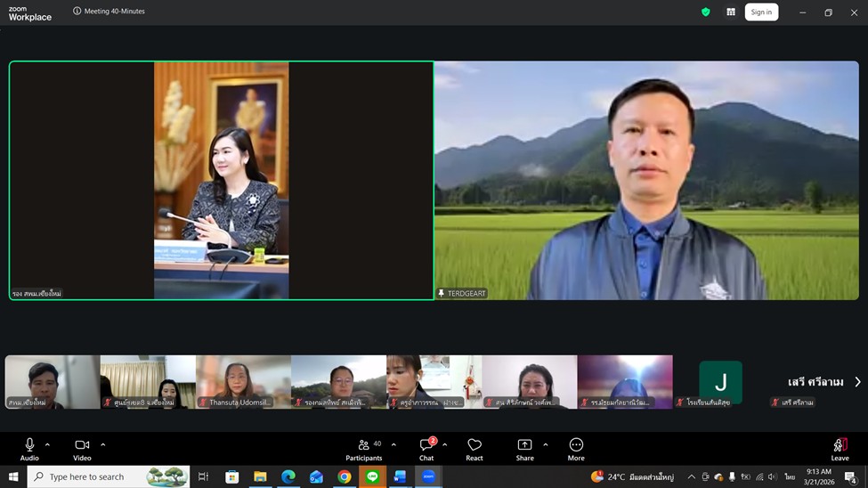Switch the ไทย input language indicator
The width and height of the screenshot is (868, 488).
pyautogui.click(x=790, y=476)
